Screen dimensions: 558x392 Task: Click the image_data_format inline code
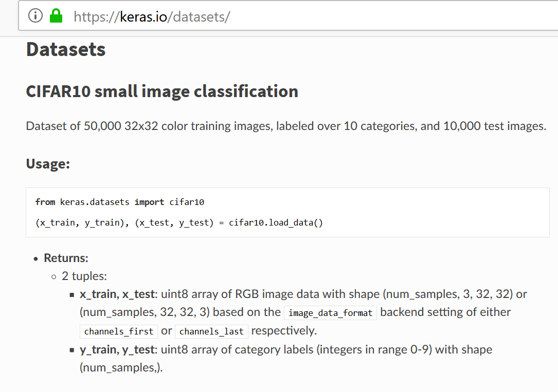(330, 313)
